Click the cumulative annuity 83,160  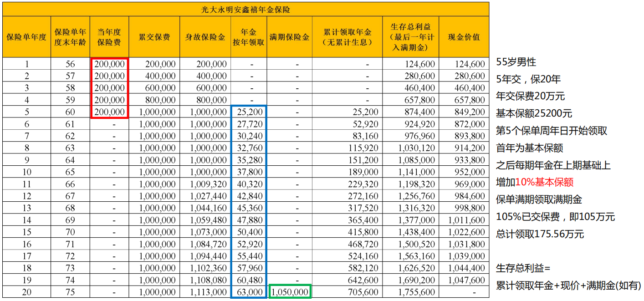(365, 136)
